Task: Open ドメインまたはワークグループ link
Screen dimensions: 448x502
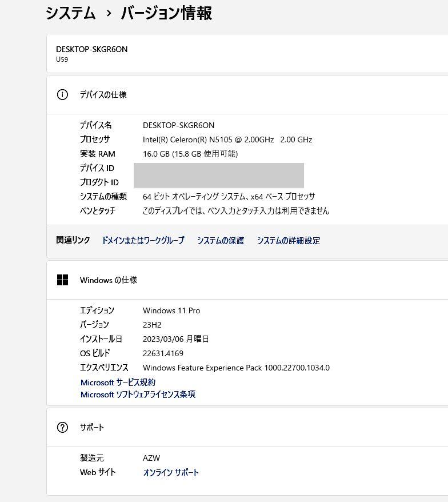Action: coord(143,241)
